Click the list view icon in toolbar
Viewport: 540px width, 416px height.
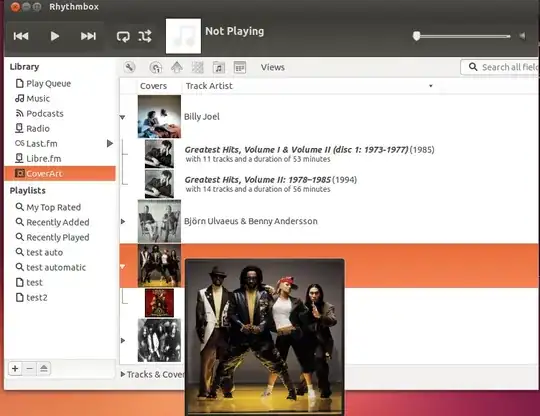click(x=240, y=67)
